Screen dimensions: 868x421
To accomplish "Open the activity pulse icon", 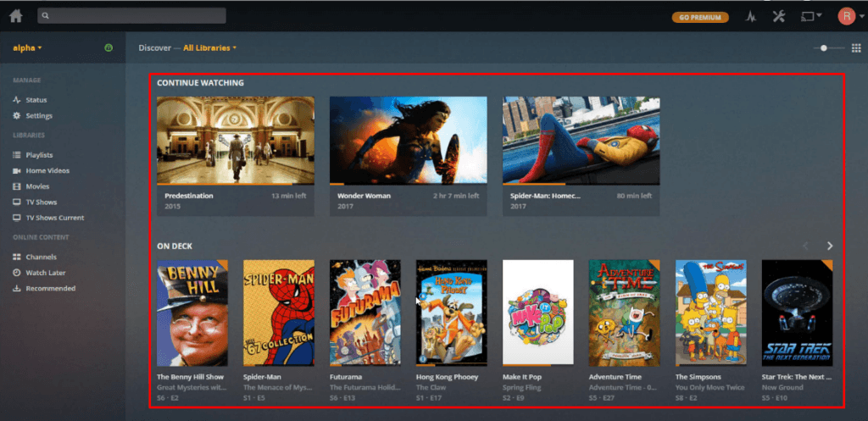I will tap(751, 17).
